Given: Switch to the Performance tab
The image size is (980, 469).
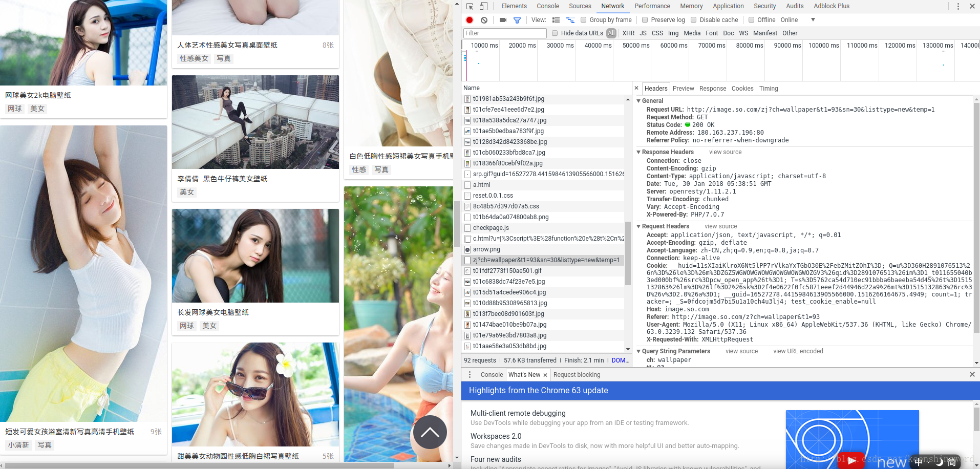Looking at the screenshot, I should pyautogui.click(x=652, y=6).
